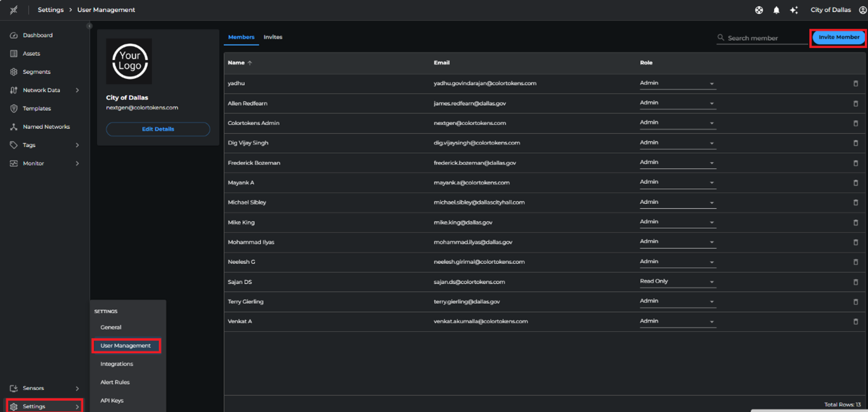Viewport: 868px width, 412px height.
Task: Open the AI sparkle assistant icon
Action: pyautogui.click(x=794, y=10)
